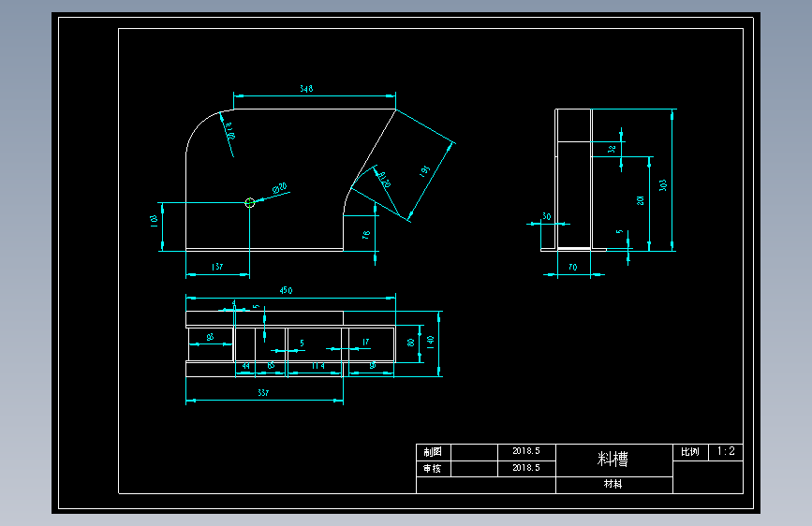
Task: Click the 450 overall length dimension
Action: [x=286, y=290]
